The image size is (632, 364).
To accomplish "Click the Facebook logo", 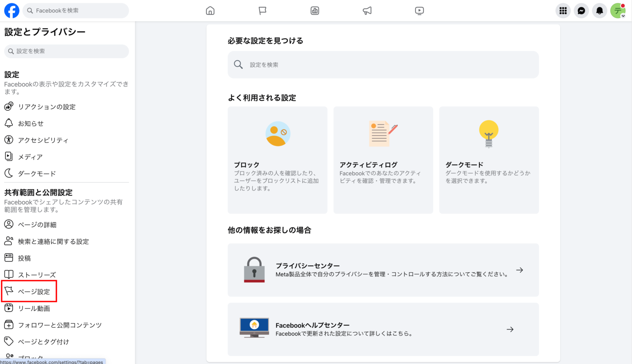I will [x=11, y=10].
